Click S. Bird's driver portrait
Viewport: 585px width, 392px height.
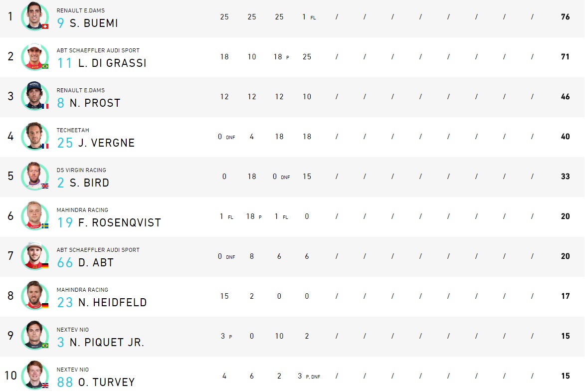35,176
